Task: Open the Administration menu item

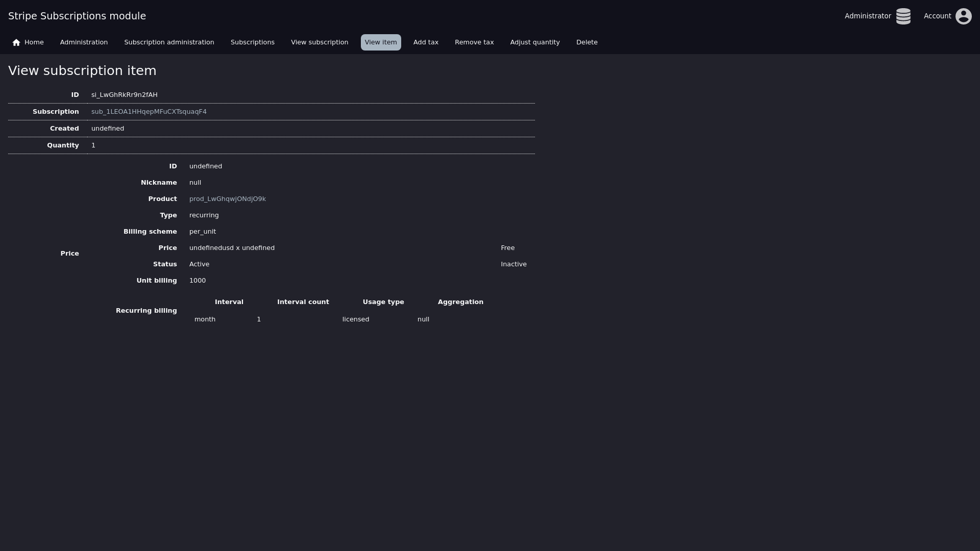Action: click(x=84, y=42)
